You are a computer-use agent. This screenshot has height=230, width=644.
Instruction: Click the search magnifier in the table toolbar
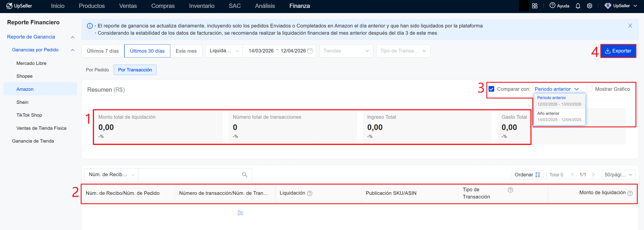point(244,175)
